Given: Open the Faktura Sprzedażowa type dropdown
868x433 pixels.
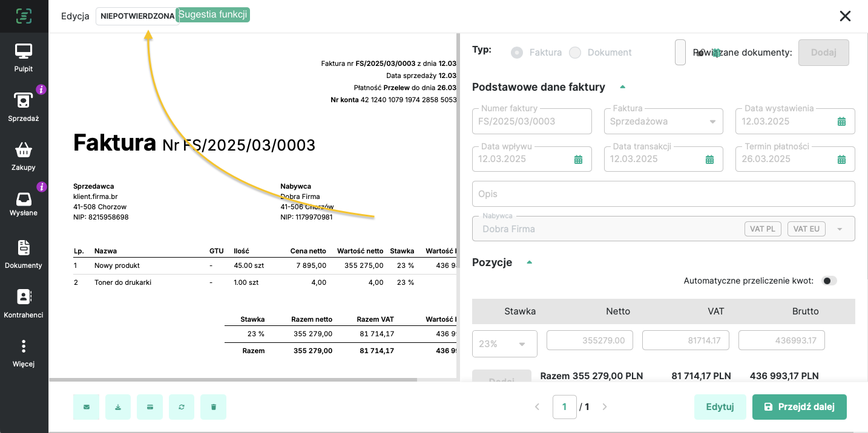Looking at the screenshot, I should [712, 122].
